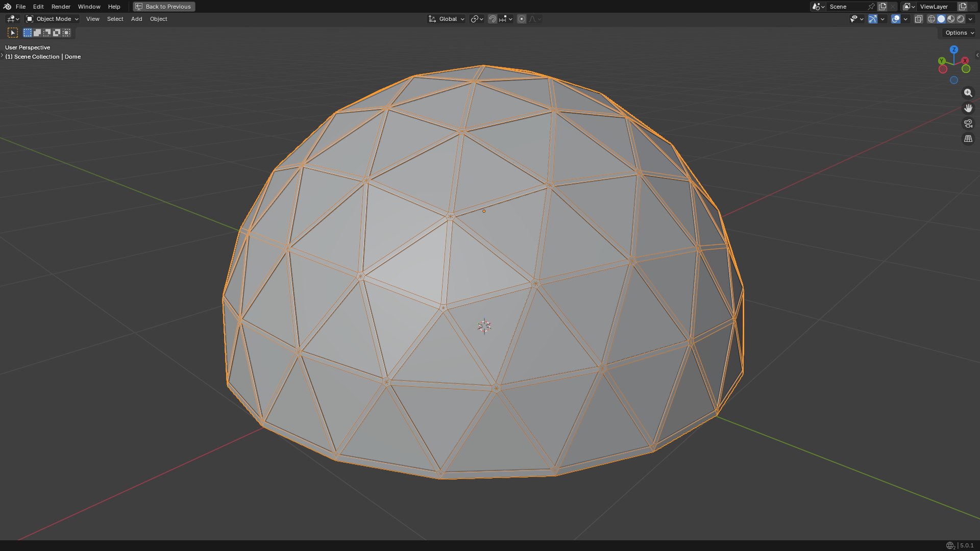
Task: Browse view layers with the icon
Action: pyautogui.click(x=909, y=7)
